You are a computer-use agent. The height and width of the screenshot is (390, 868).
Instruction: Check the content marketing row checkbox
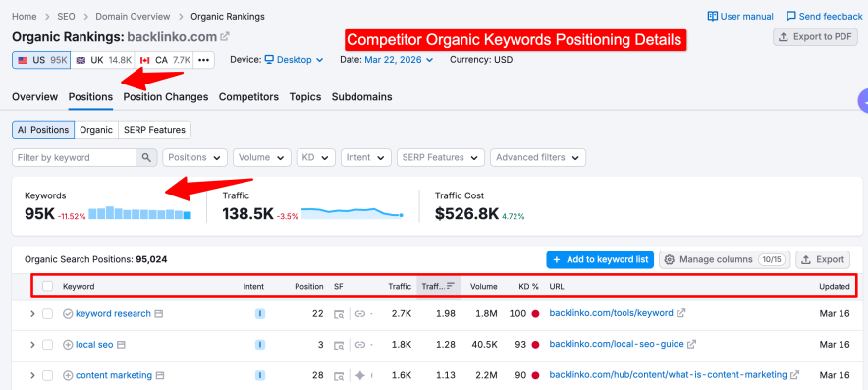(x=47, y=375)
